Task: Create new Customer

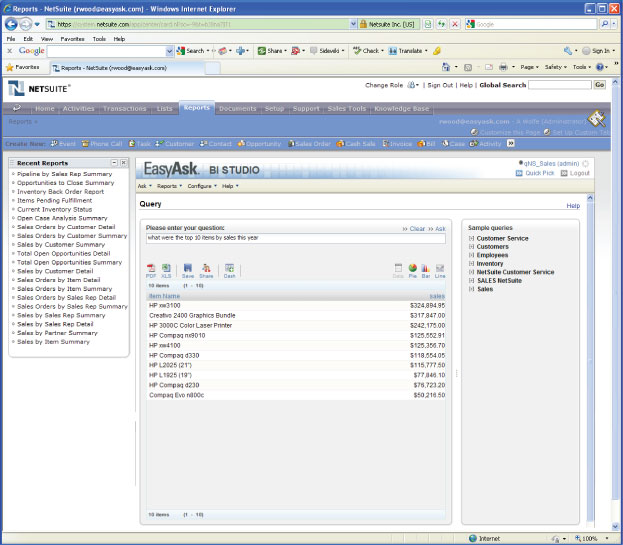Action: (x=174, y=144)
